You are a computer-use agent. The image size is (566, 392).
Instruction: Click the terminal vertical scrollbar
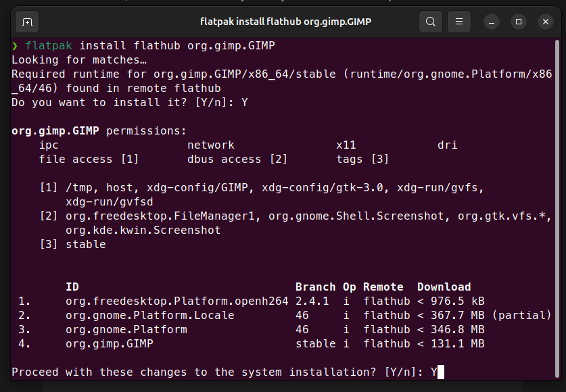coord(557,208)
